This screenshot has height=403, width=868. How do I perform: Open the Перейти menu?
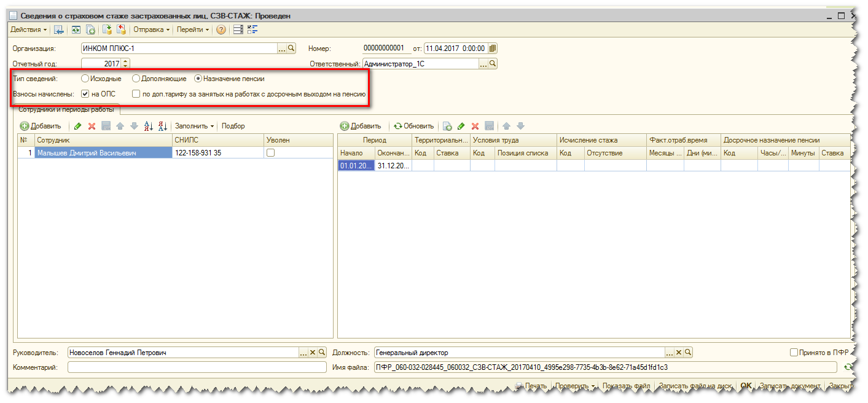pos(193,29)
